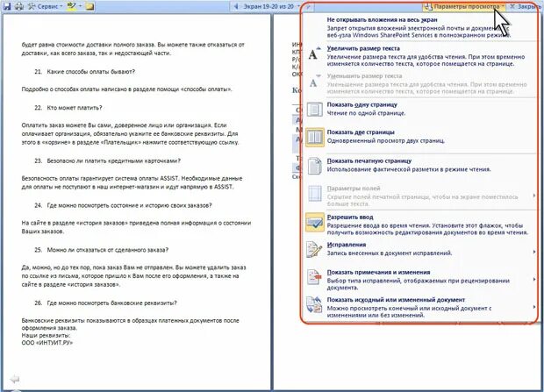Click the Параметры просмотра button
This screenshot has height=392, width=544.
click(x=464, y=6)
